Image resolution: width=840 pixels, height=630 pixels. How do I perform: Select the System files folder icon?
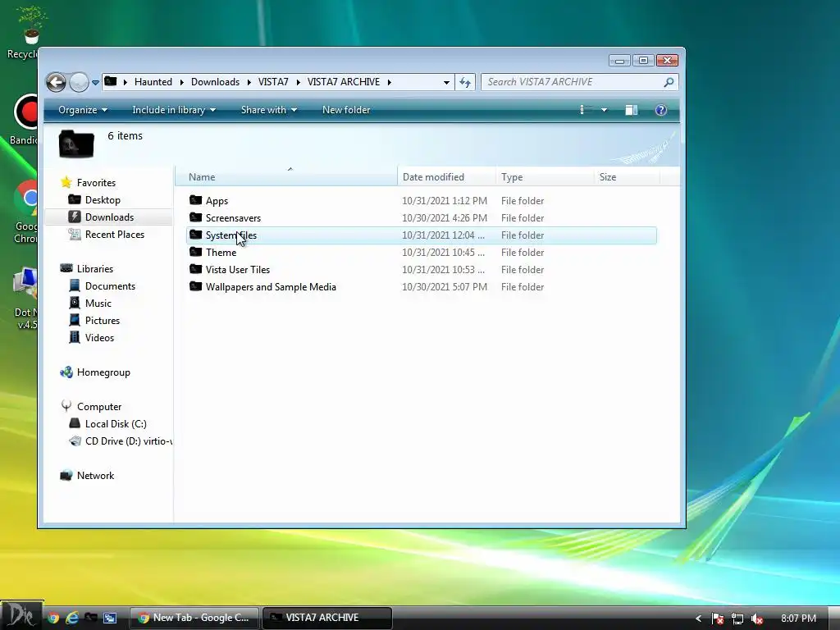pyautogui.click(x=195, y=235)
